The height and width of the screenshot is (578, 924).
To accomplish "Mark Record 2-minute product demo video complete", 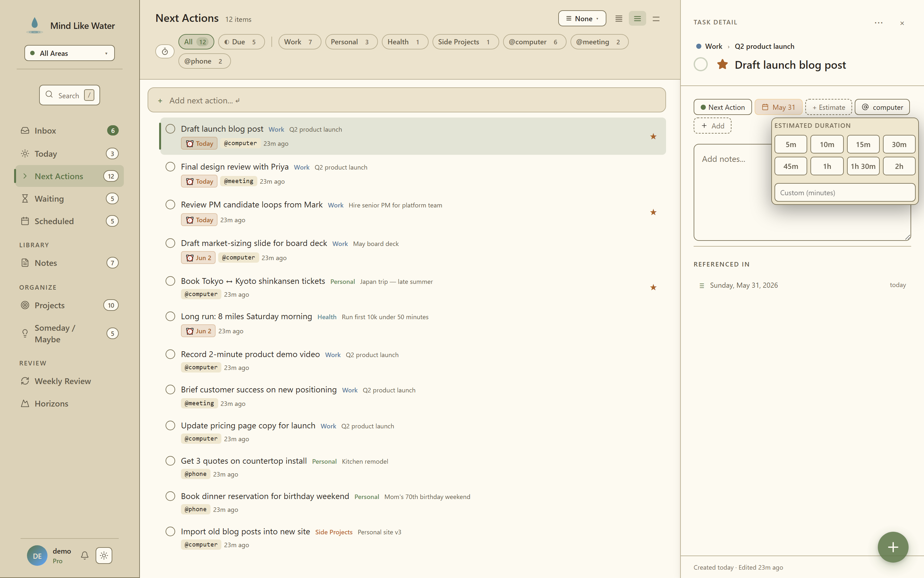I will pyautogui.click(x=170, y=354).
